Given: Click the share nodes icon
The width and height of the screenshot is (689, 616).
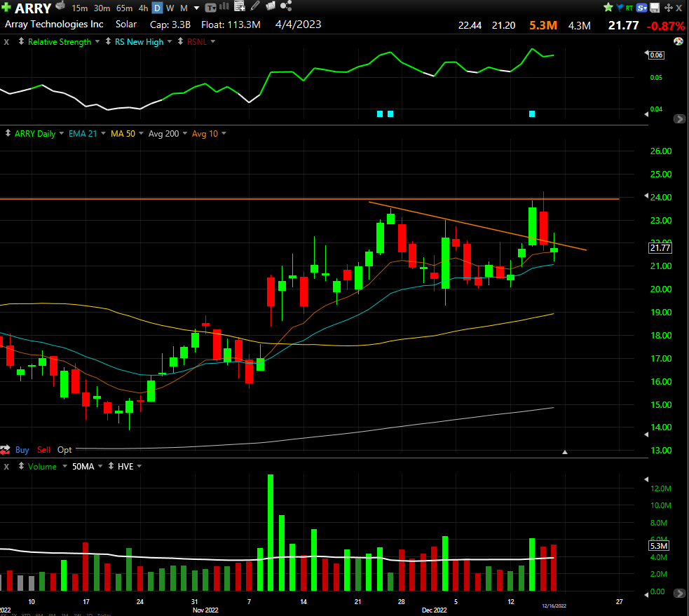Looking at the screenshot, I should click(286, 6).
